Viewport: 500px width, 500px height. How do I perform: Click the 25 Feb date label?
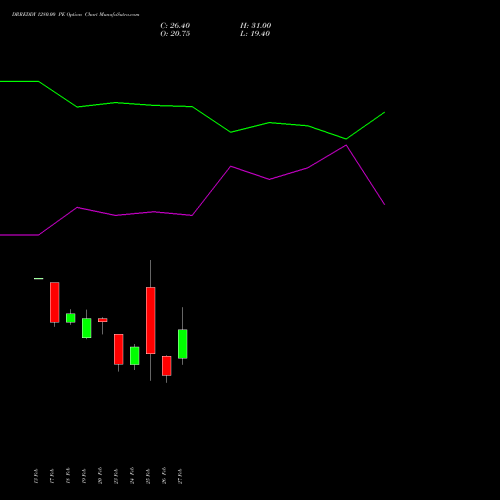coord(148,476)
